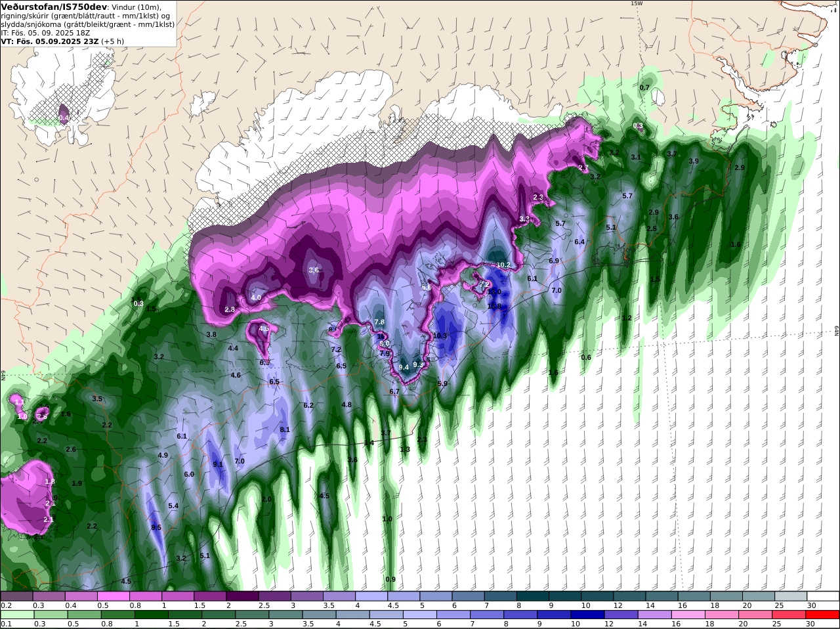Click the 0.9 value label near the bottom
The height and width of the screenshot is (629, 840).
click(x=390, y=579)
